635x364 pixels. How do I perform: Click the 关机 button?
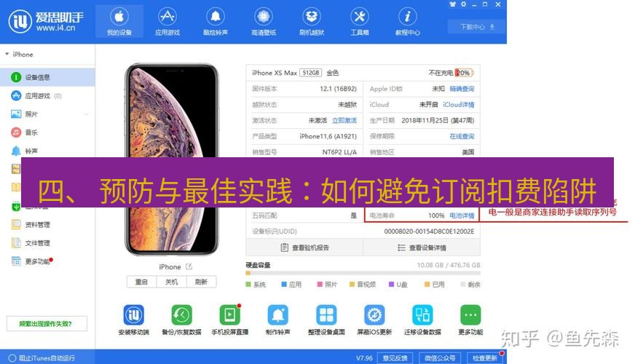click(x=171, y=282)
